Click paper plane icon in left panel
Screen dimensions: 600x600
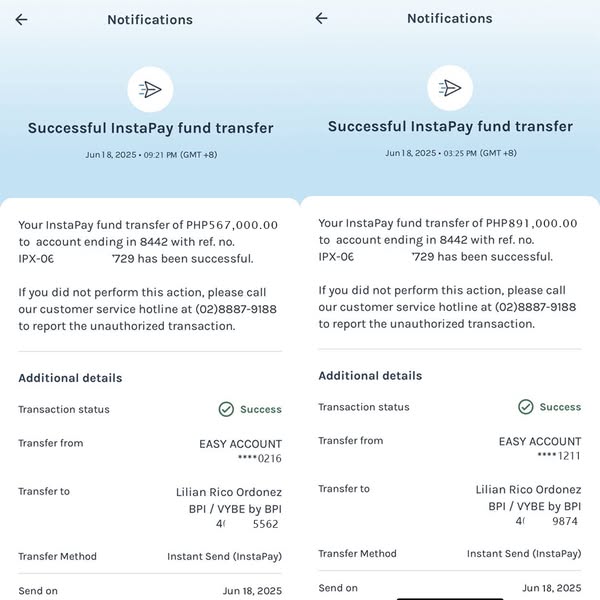(150, 89)
